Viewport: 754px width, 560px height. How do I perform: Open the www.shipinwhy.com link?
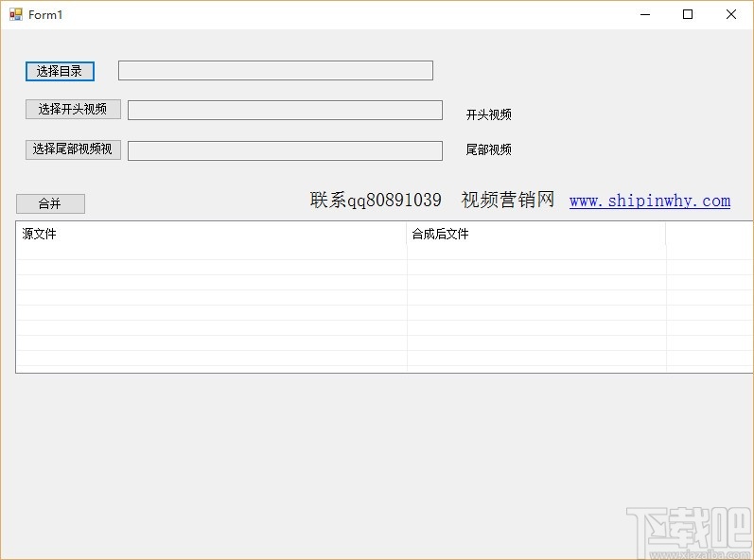650,201
